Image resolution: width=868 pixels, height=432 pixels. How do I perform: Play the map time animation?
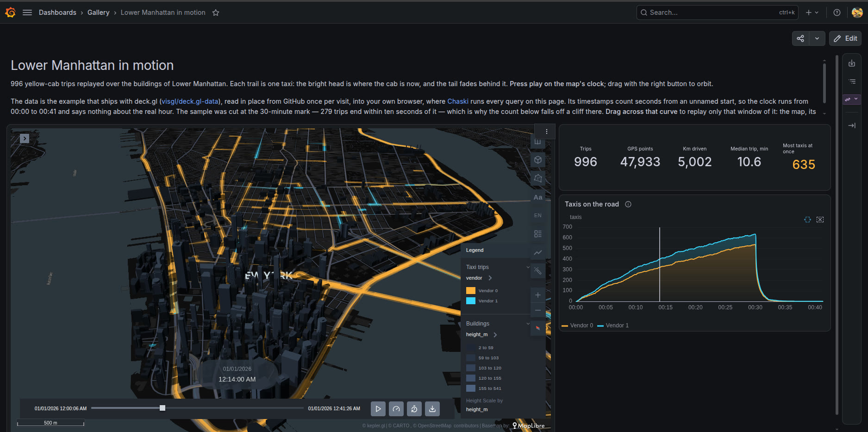pos(378,409)
